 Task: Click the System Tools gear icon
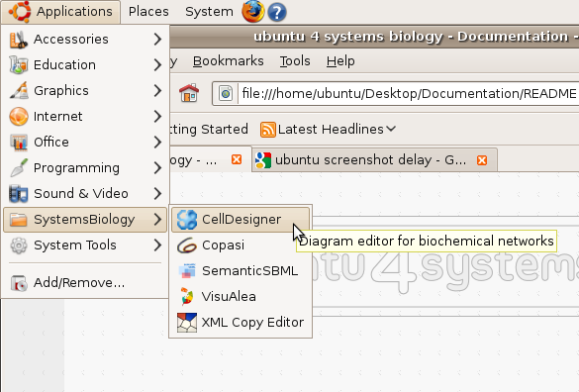(19, 245)
